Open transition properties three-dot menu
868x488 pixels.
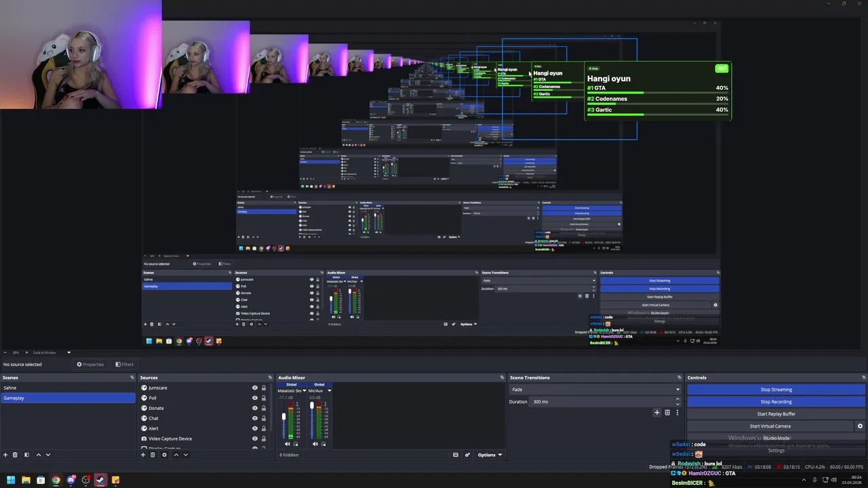(677, 412)
